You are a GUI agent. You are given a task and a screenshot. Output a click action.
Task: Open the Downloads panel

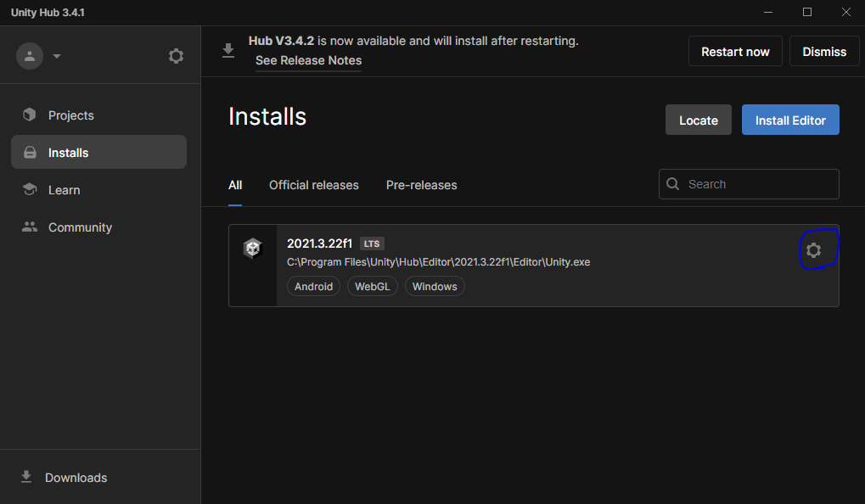coord(76,478)
